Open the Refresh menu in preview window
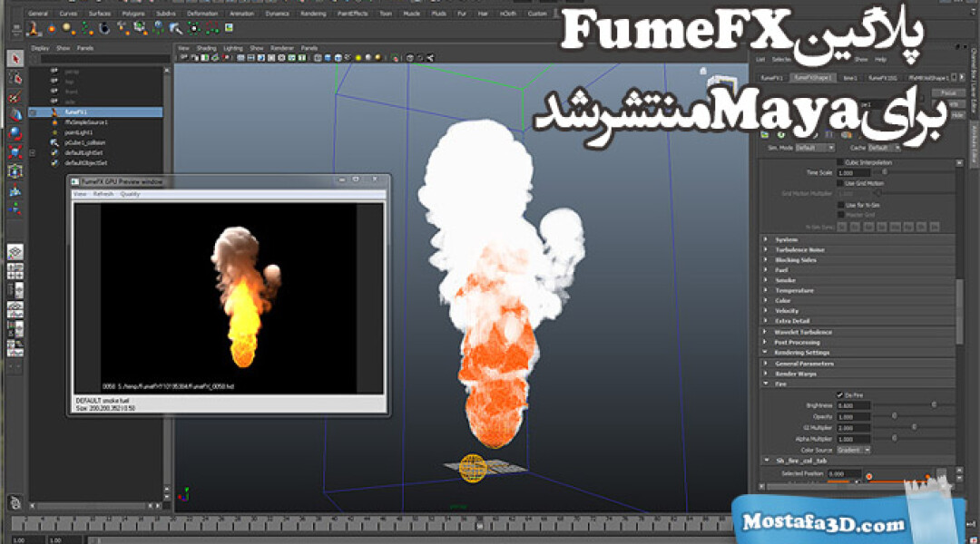Viewport: 980px width, 544px height. [x=103, y=194]
